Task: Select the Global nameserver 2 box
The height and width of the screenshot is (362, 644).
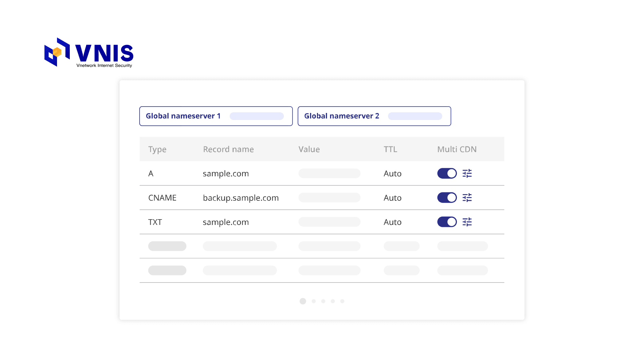Action: tap(374, 116)
